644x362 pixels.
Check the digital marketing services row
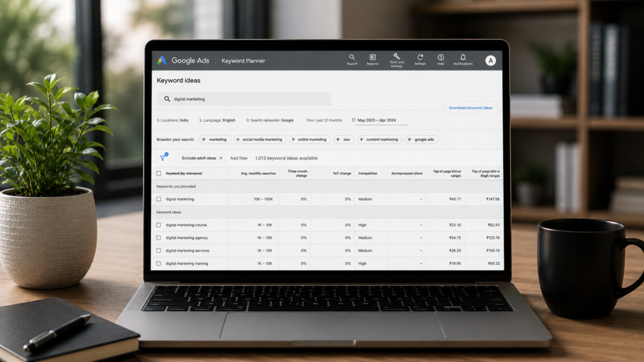click(158, 250)
